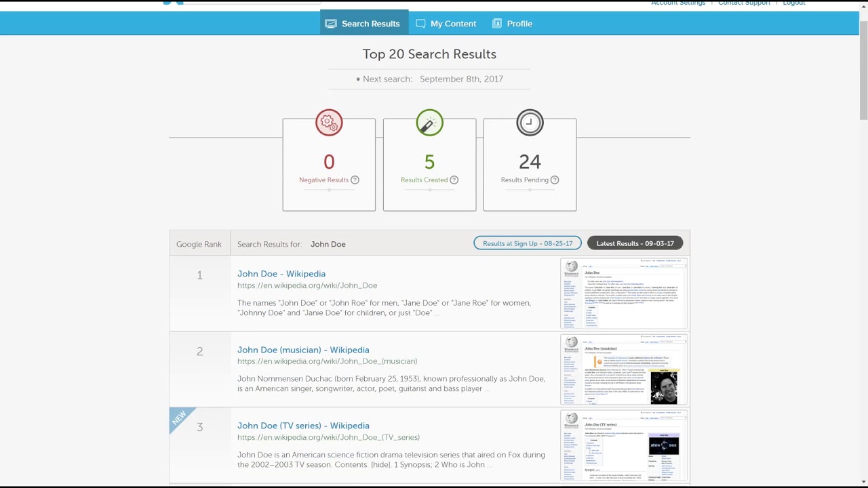Viewport: 868px width, 488px height.
Task: Open thumbnail of John Doe musician page
Action: (624, 369)
